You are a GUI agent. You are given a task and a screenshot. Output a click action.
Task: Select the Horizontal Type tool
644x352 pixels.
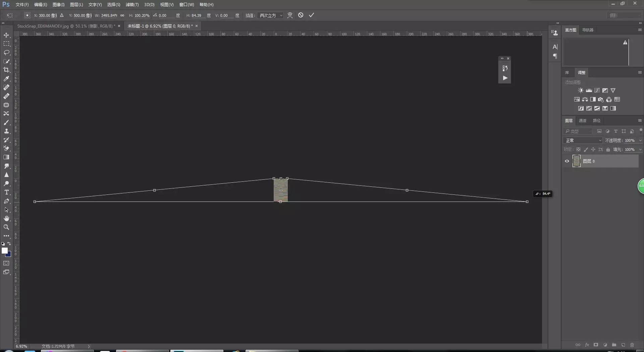[6, 192]
